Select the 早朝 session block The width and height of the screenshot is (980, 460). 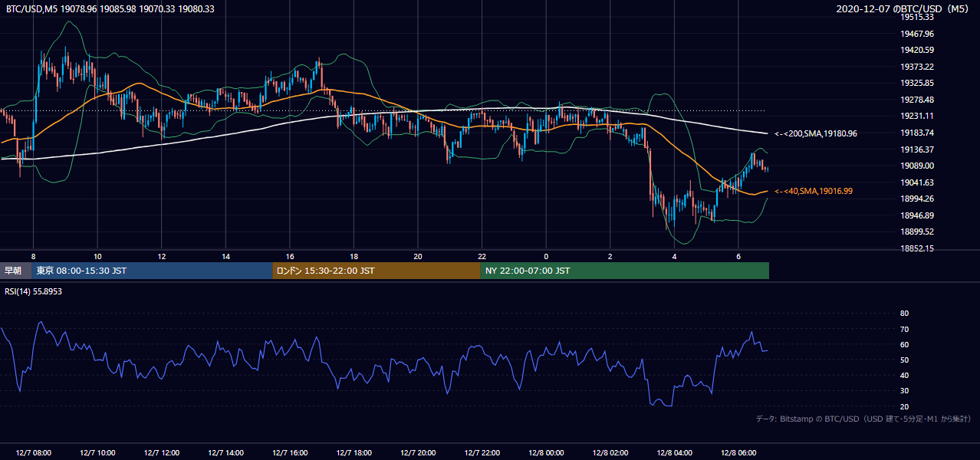[x=16, y=271]
